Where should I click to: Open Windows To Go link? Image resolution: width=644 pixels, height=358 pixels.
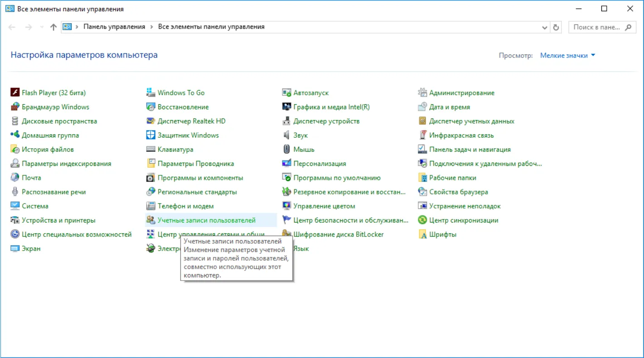coord(181,93)
